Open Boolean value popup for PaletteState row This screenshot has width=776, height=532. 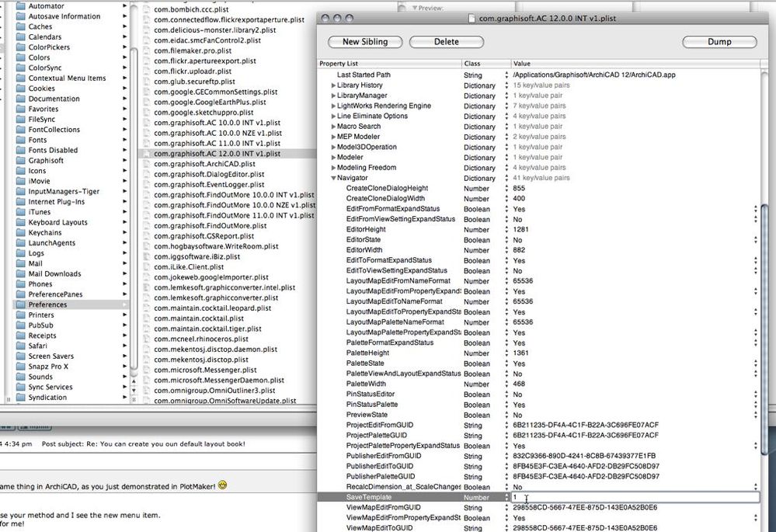(755, 363)
